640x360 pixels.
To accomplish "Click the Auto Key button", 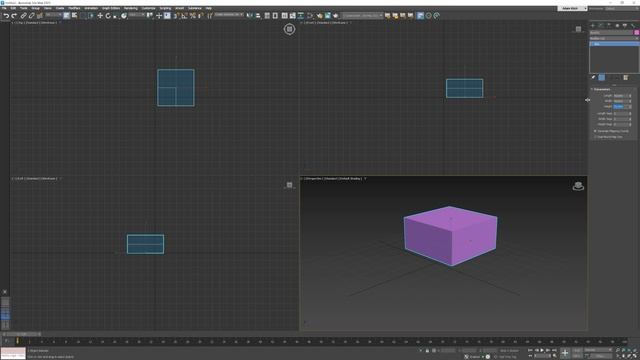I will [577, 350].
